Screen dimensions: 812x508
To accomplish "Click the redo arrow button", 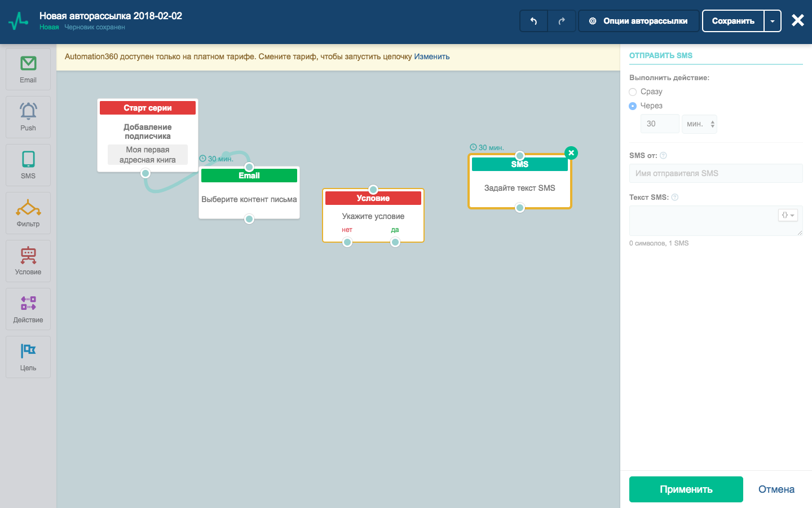I will (562, 21).
